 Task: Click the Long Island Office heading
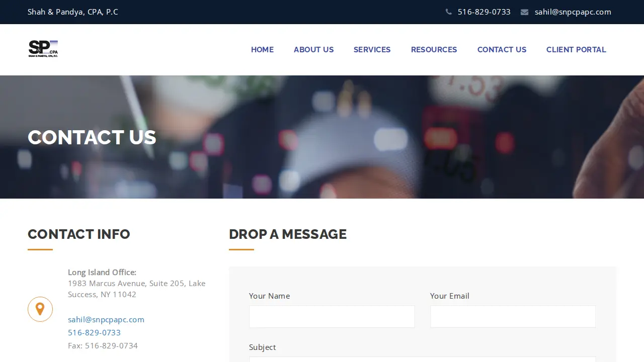point(102,273)
